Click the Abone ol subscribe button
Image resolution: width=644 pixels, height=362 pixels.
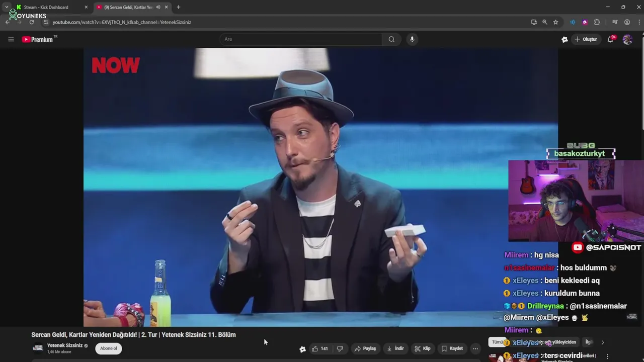[x=108, y=348]
